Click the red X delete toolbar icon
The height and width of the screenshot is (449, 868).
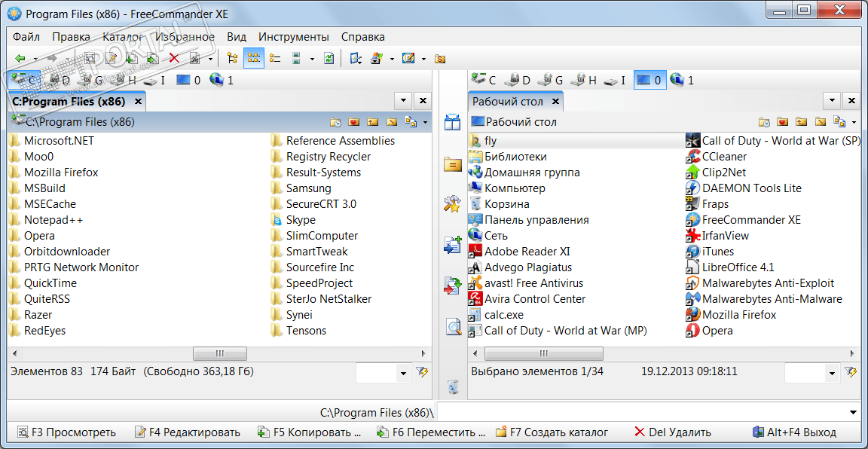coord(174,58)
